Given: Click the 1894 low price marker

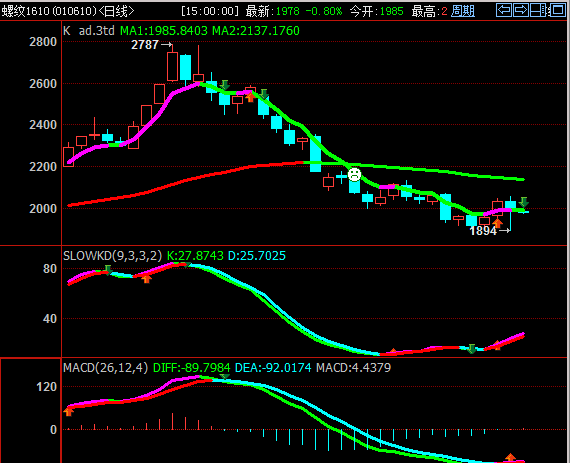Looking at the screenshot, I should click(490, 231).
